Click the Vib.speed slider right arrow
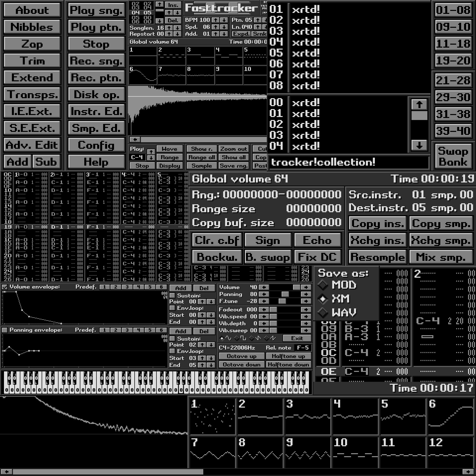 [x=306, y=317]
